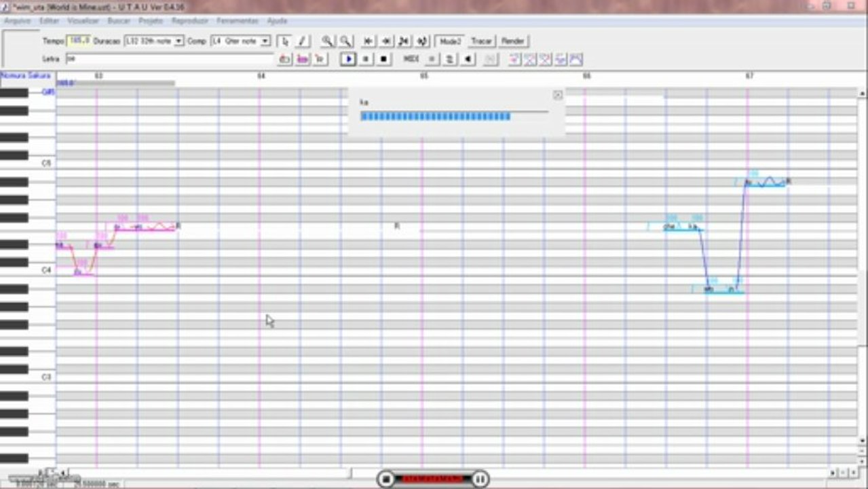The image size is (868, 489).
Task: Select the pencil draw tool
Action: [303, 41]
